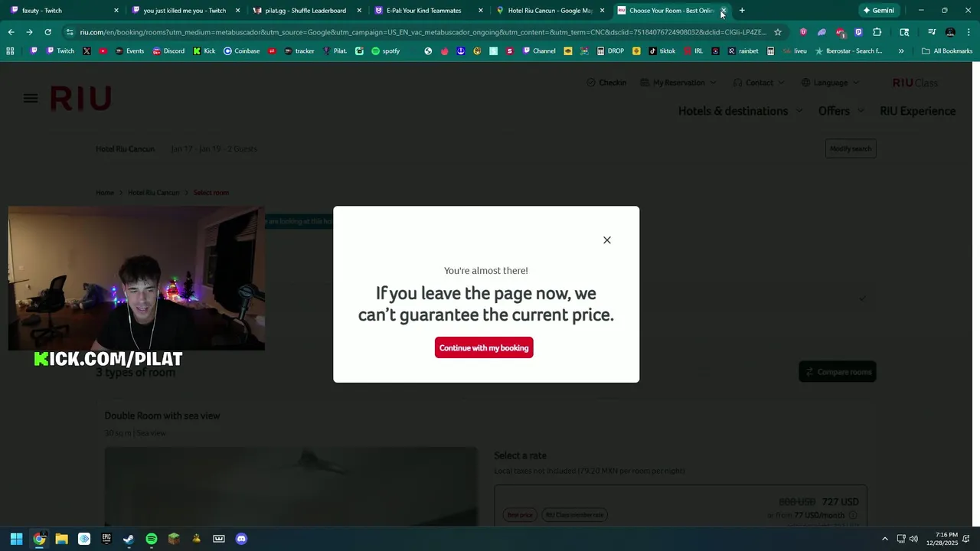Open the Twitch bookmark
This screenshot has width=980, height=551.
[x=60, y=51]
